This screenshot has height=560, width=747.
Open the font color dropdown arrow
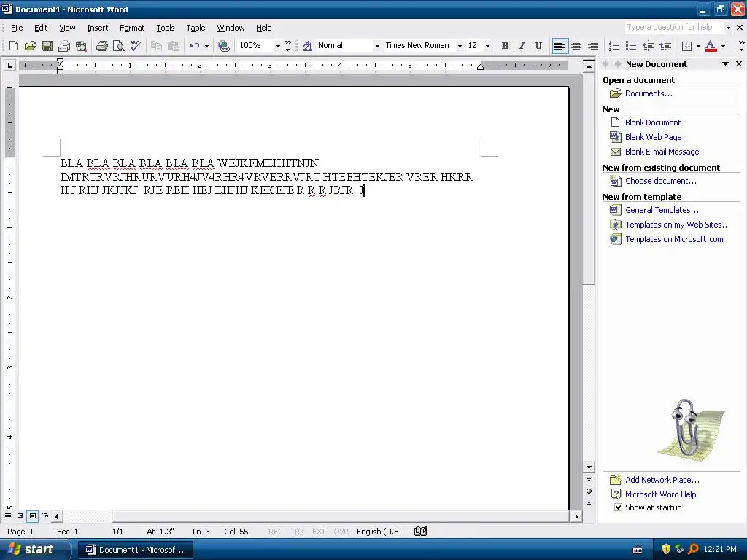[x=723, y=46]
